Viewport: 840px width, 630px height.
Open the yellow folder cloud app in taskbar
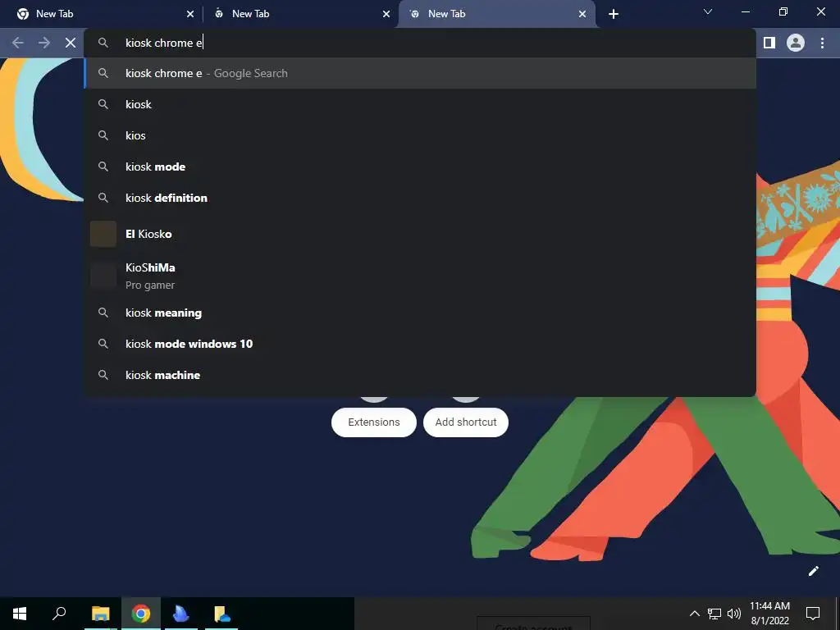click(221, 614)
